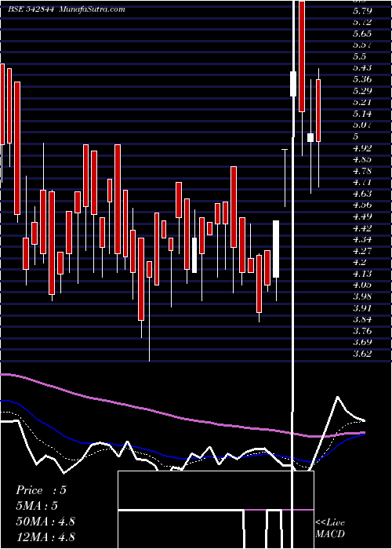Select the 4.49 price axis label
Screen dimensions: 392x549
click(362, 216)
